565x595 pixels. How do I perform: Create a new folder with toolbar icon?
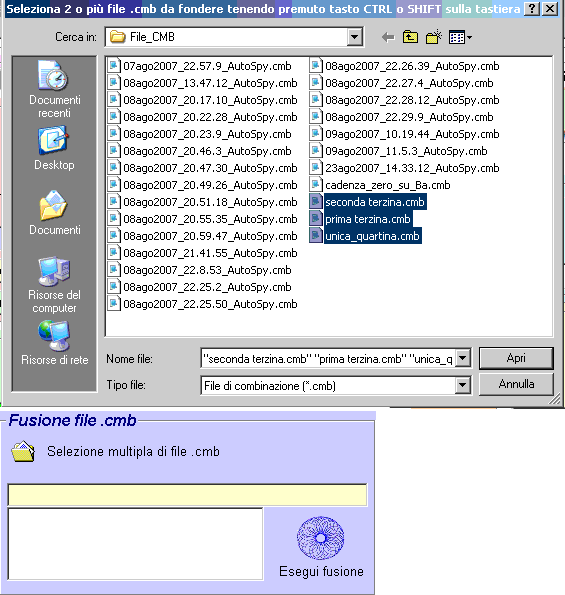[434, 37]
